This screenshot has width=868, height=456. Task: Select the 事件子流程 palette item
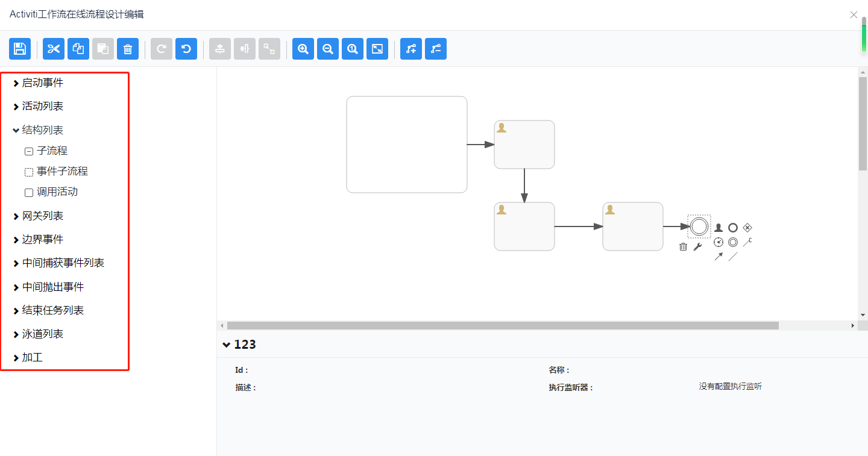click(61, 172)
